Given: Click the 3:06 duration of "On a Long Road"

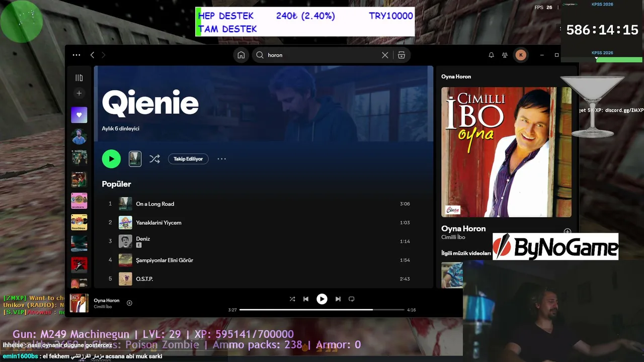Looking at the screenshot, I should pos(405,204).
